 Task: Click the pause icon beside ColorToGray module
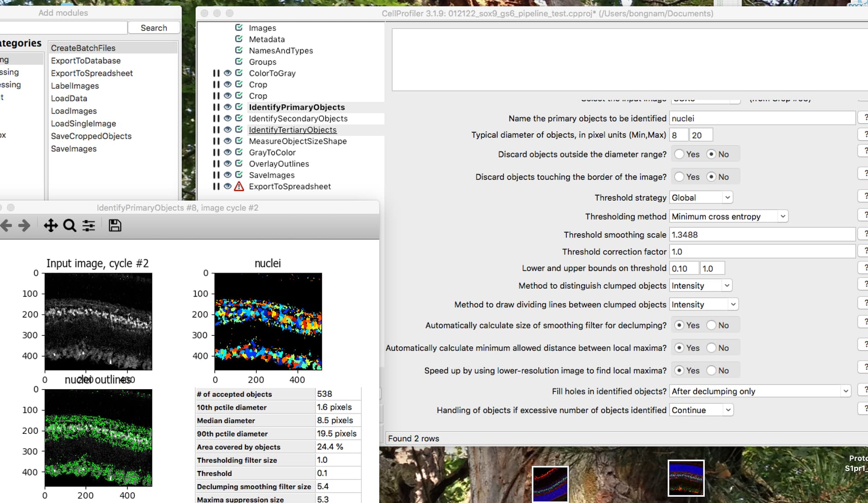tap(216, 73)
